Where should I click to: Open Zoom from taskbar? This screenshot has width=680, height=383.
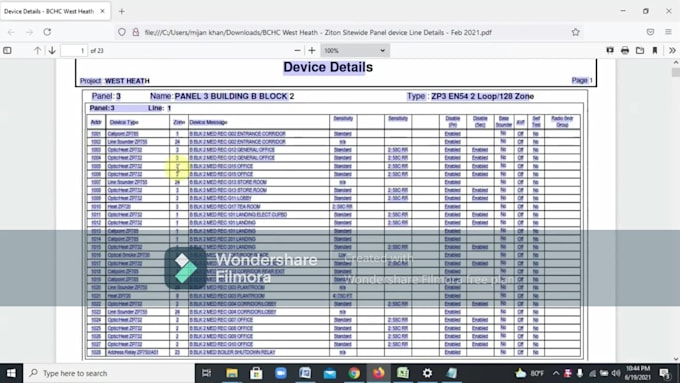click(281, 373)
